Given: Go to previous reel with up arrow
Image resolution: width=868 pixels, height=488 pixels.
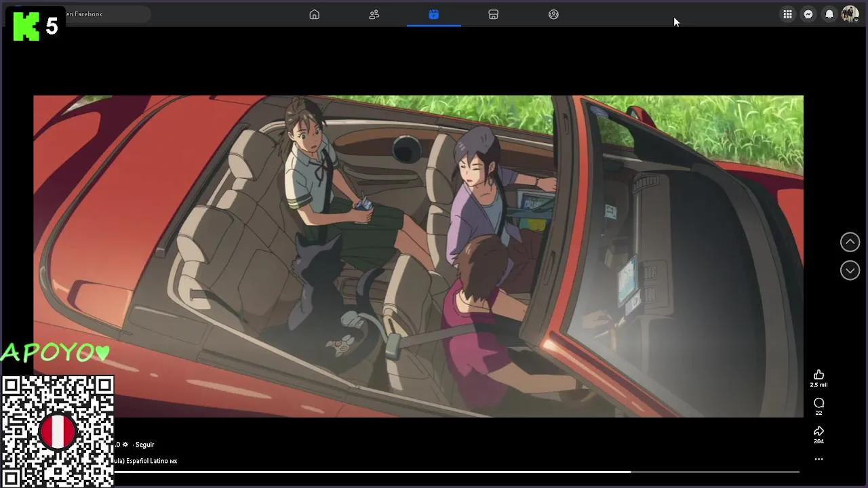Looking at the screenshot, I should 850,242.
